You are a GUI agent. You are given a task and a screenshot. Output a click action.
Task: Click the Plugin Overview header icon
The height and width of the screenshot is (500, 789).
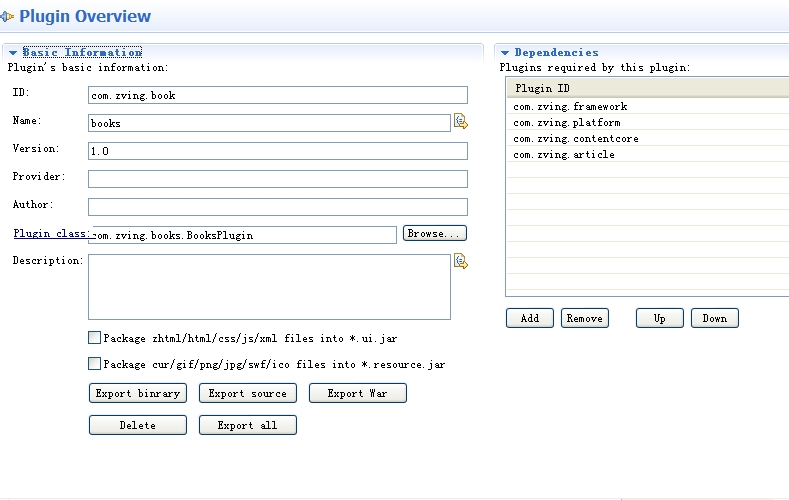pos(8,16)
